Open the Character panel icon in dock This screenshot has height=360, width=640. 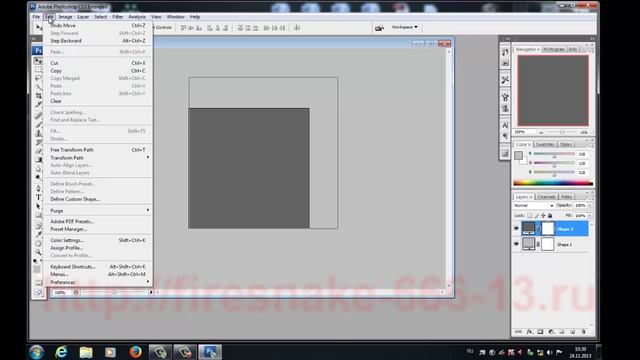click(x=505, y=125)
